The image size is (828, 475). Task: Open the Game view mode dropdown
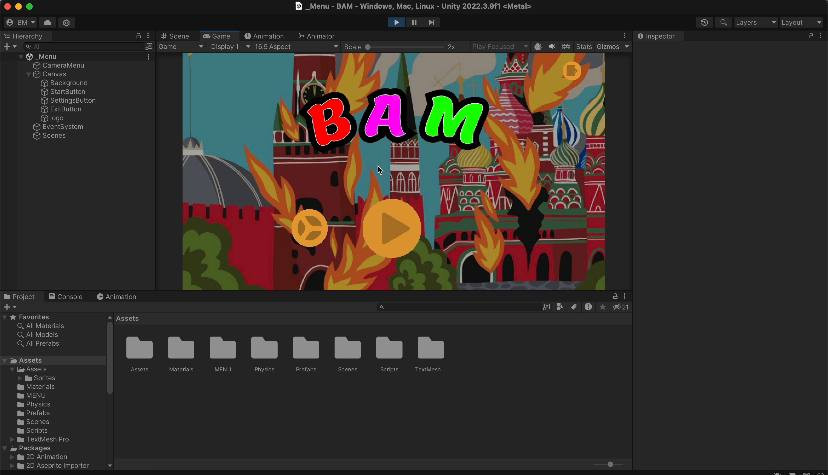(x=181, y=46)
